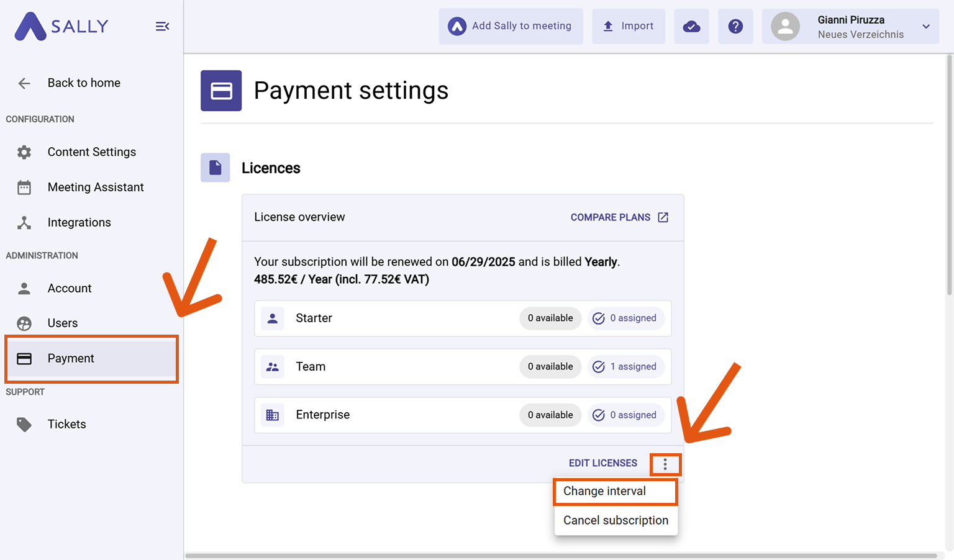
Task: Open the three-dot more options menu
Action: (x=665, y=464)
